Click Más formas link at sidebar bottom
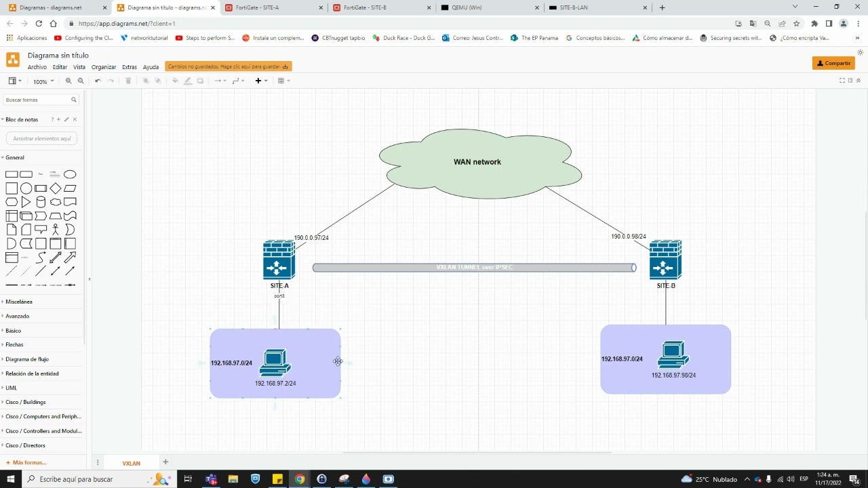 click(26, 462)
